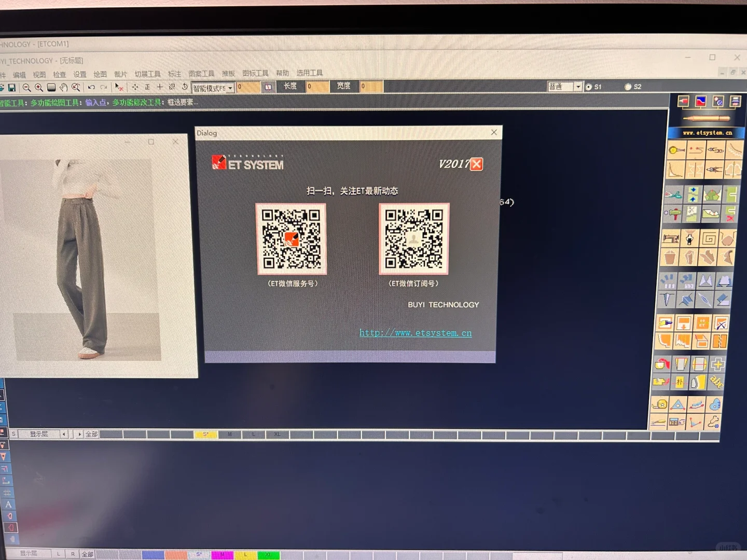Image resolution: width=747 pixels, height=560 pixels.
Task: Open the 帮助 menu
Action: pyautogui.click(x=282, y=73)
